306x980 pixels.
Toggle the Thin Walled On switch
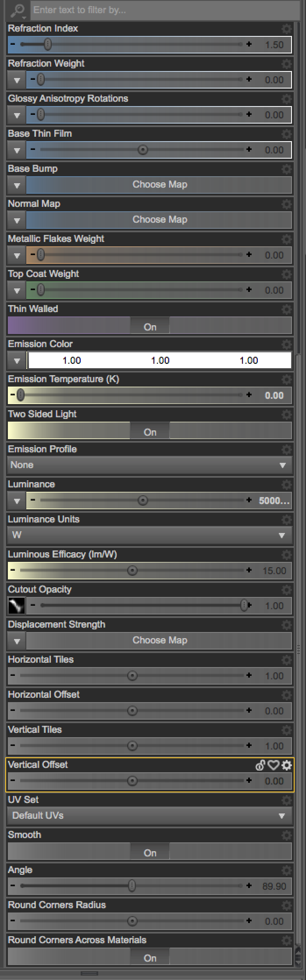[150, 327]
